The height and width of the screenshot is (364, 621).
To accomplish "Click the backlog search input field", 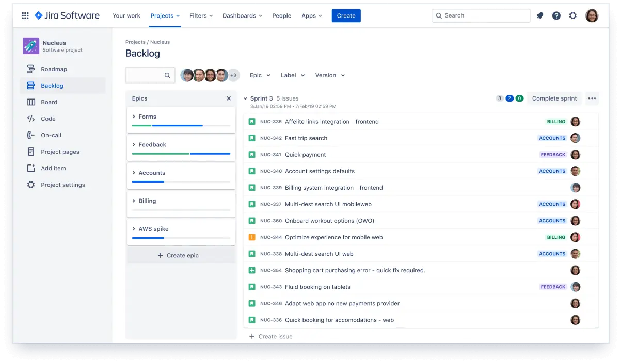I will pyautogui.click(x=146, y=75).
